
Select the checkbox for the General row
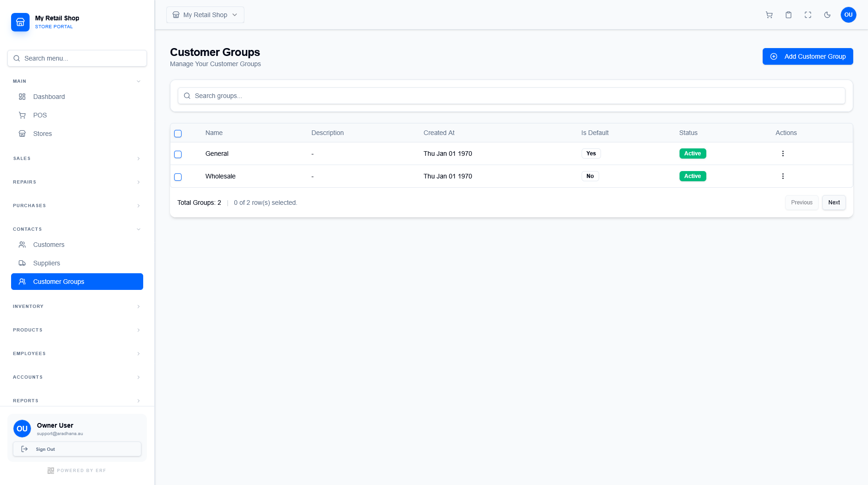[178, 154]
